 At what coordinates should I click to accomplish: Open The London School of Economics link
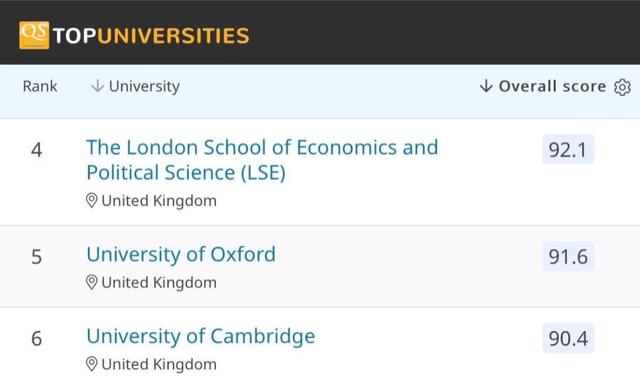[x=262, y=160]
